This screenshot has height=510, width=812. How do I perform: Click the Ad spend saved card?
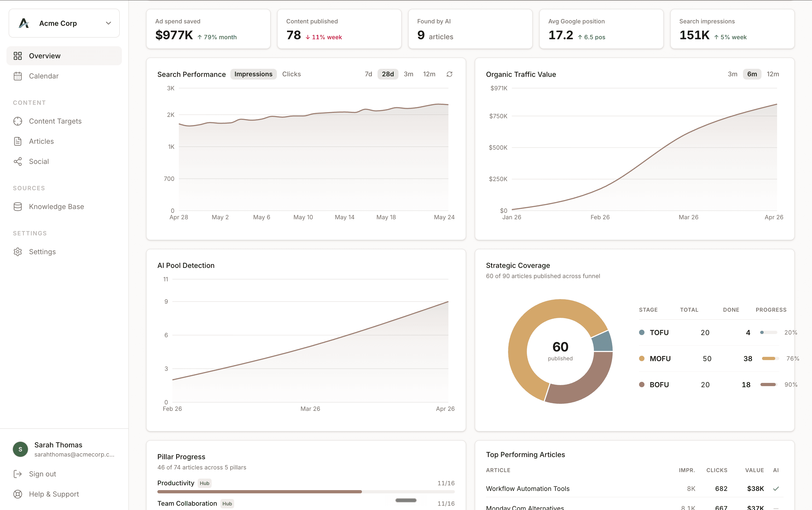(208, 29)
